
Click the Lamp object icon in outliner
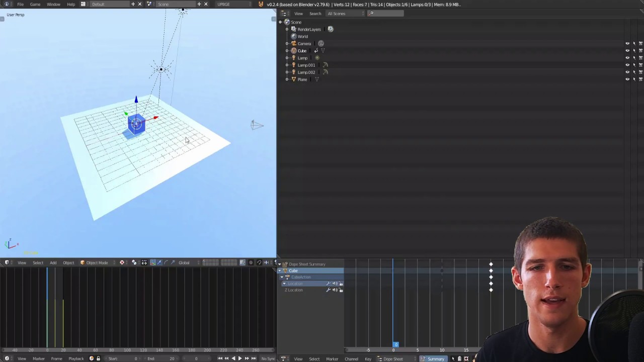coord(294,58)
